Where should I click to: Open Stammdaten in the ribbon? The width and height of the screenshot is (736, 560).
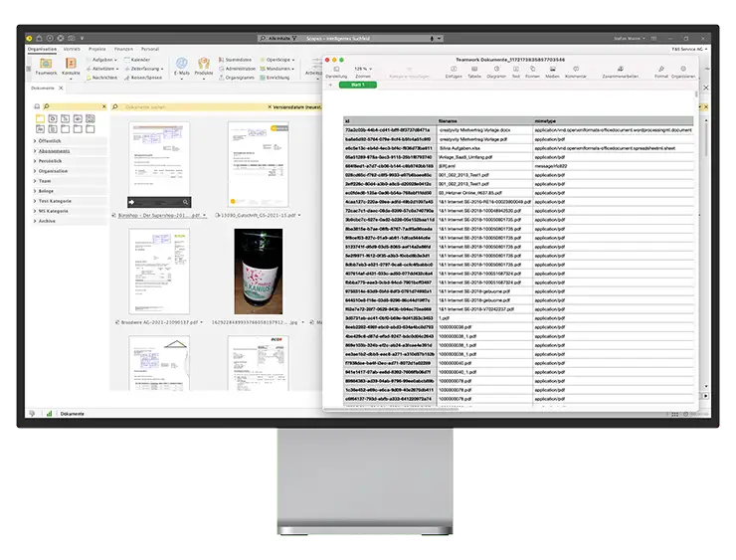(x=235, y=60)
